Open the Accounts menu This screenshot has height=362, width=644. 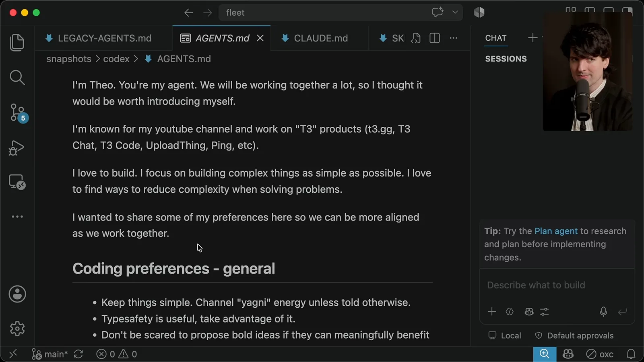(x=17, y=294)
